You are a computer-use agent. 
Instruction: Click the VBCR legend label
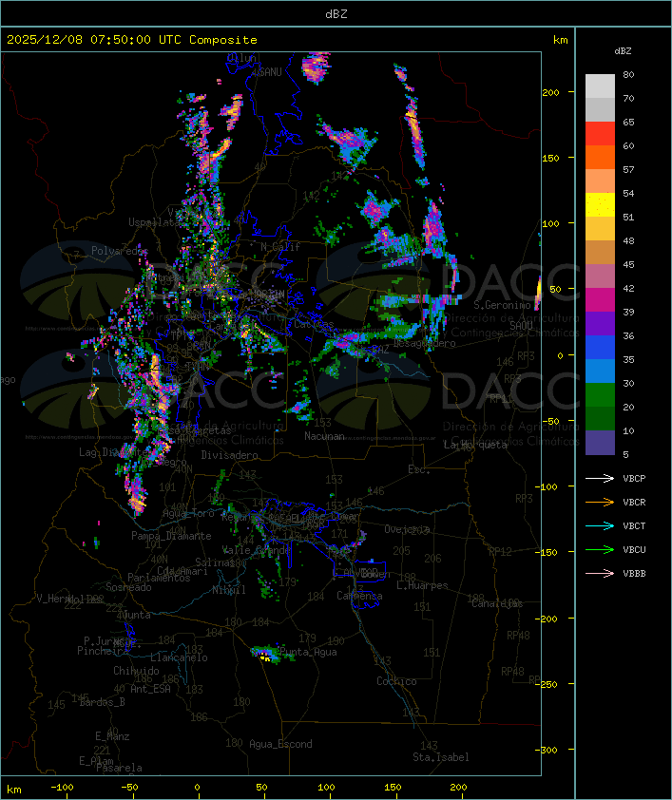[634, 502]
